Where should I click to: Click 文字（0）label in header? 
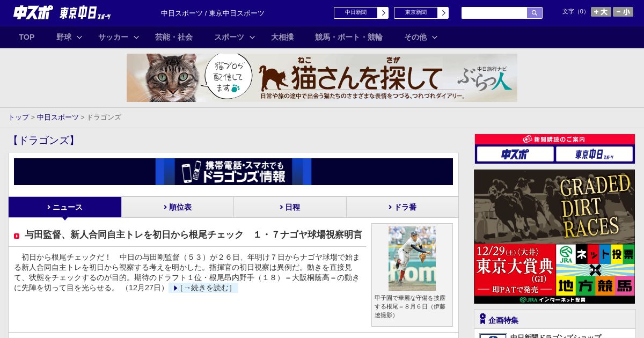575,12
